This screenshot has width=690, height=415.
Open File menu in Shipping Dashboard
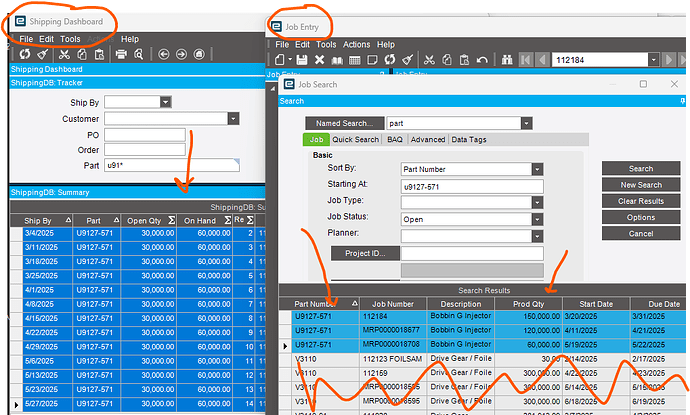coord(26,39)
